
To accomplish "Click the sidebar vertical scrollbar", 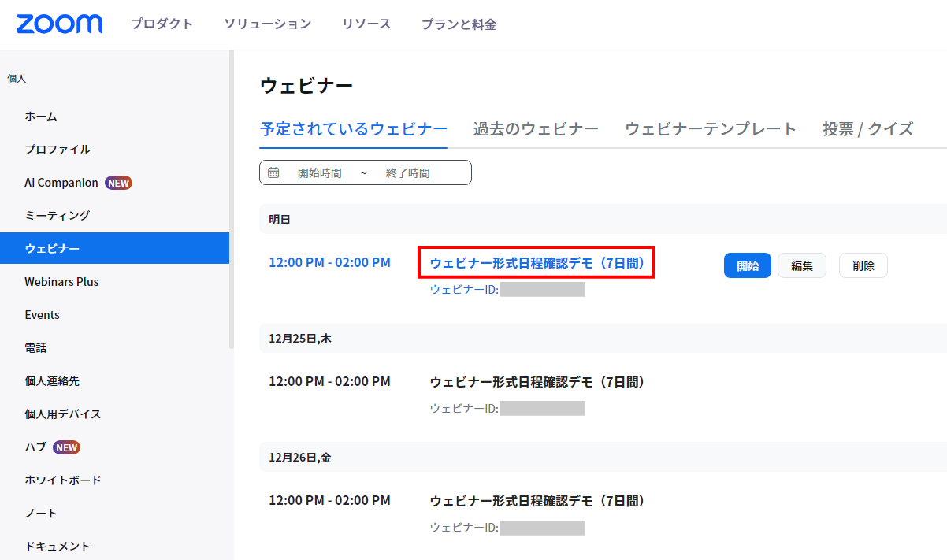I will 231,197.
